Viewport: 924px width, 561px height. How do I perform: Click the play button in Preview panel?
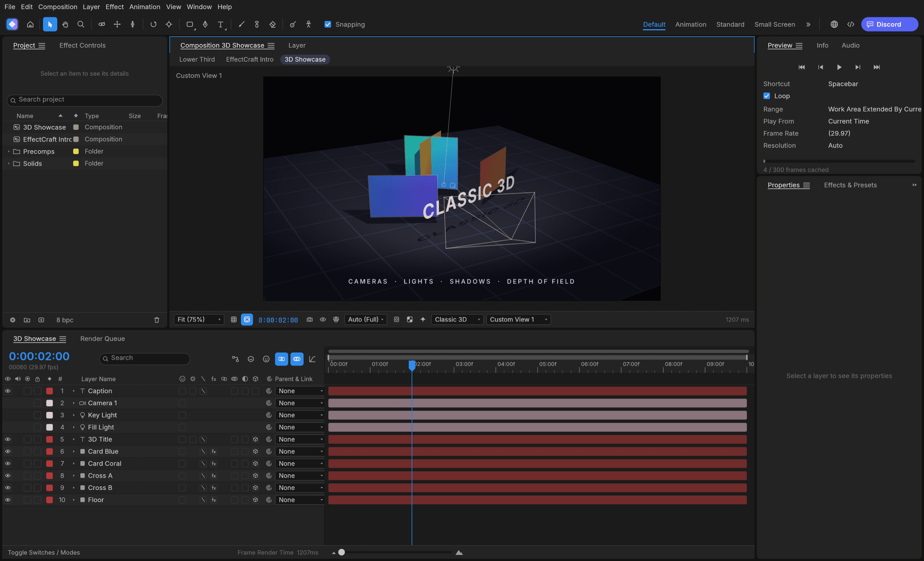tap(839, 67)
